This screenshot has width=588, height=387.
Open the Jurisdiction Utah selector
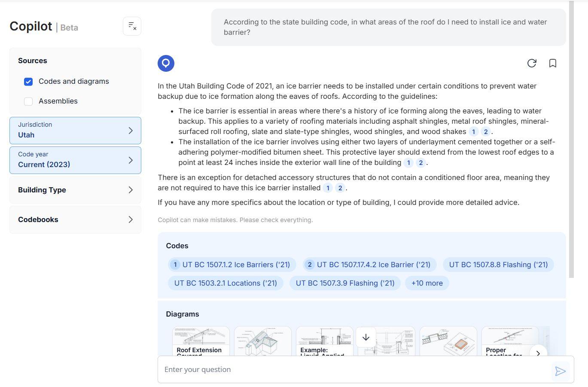75,130
